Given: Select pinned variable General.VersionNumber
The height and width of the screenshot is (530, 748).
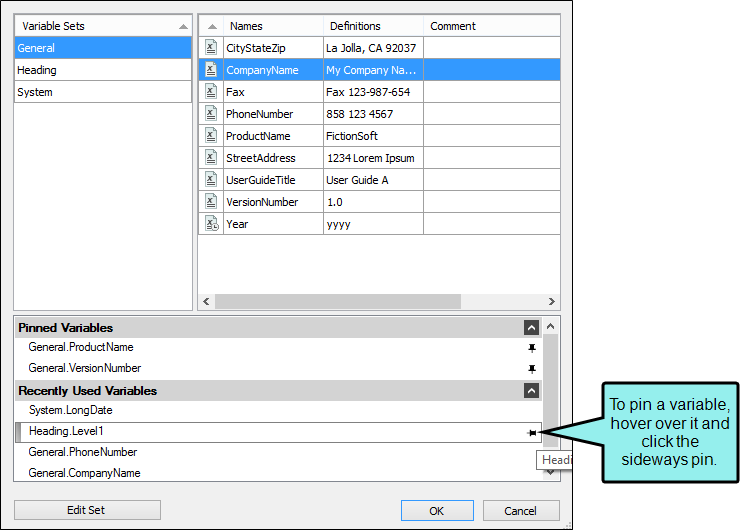Looking at the screenshot, I should [x=279, y=368].
